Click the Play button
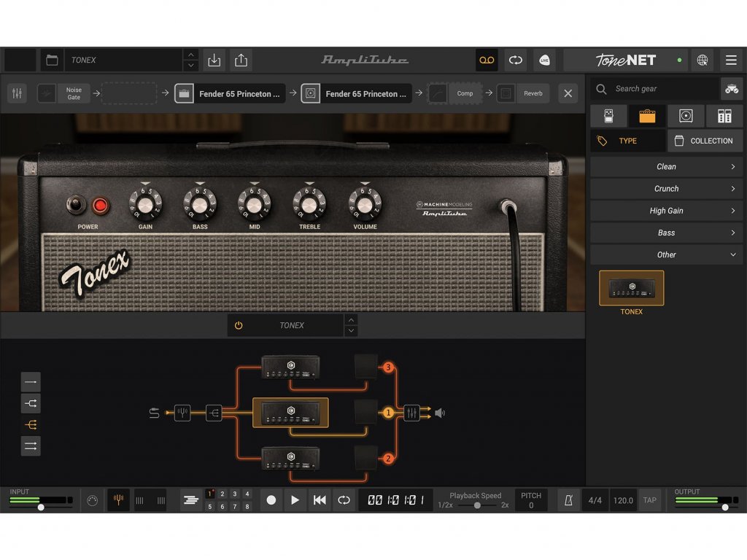The height and width of the screenshot is (560, 747). pyautogui.click(x=295, y=500)
